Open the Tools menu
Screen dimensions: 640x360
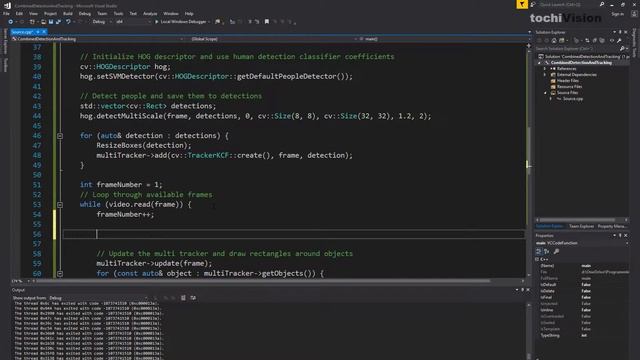point(118,13)
